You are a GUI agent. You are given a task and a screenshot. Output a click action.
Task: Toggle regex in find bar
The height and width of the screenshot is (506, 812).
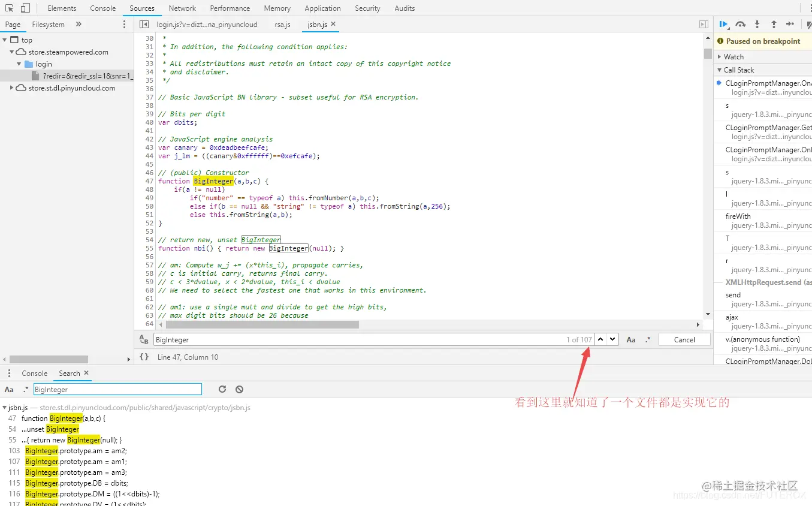coord(648,340)
